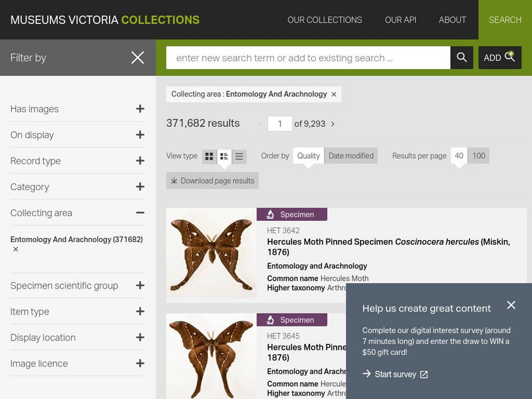Click external link icon beside Start survey
This screenshot has width=532, height=399.
point(424,374)
